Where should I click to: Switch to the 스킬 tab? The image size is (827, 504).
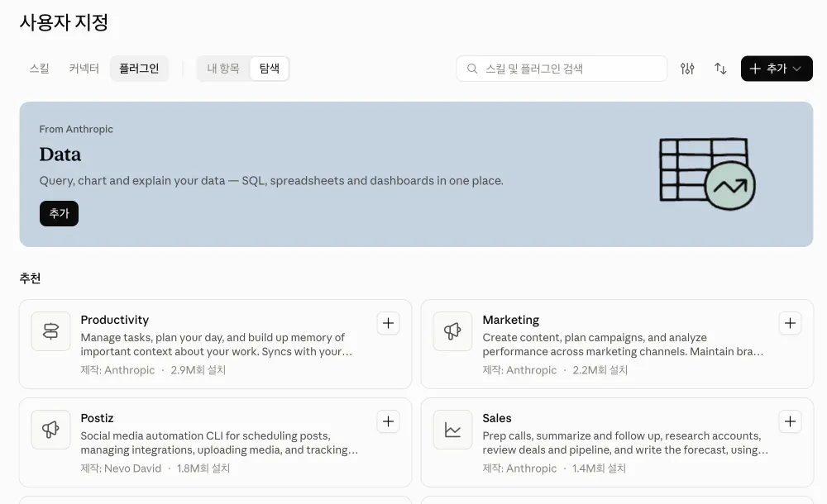click(x=39, y=69)
